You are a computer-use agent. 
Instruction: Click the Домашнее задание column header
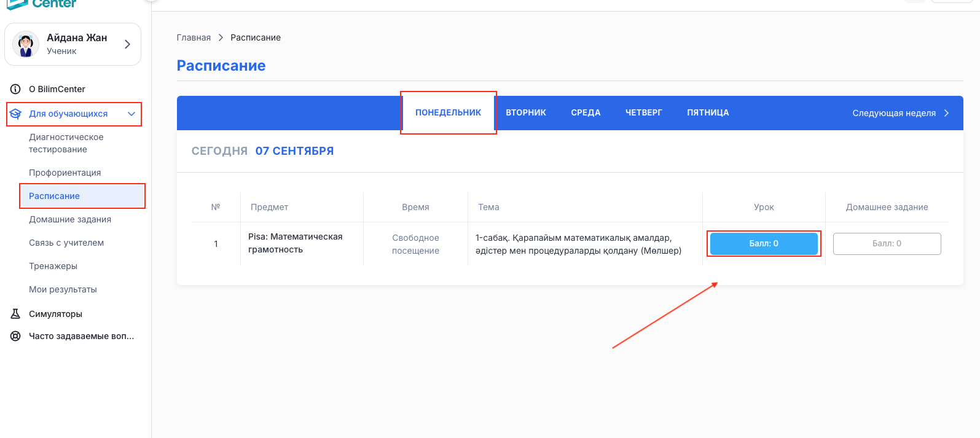[887, 207]
